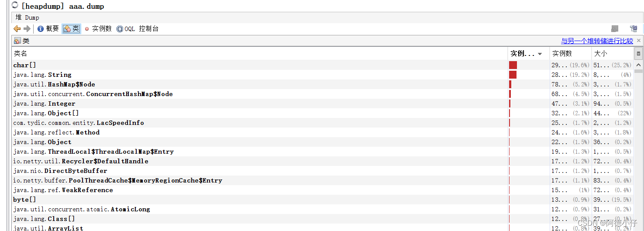Sort by the 实例数 column header

[x=562, y=53]
